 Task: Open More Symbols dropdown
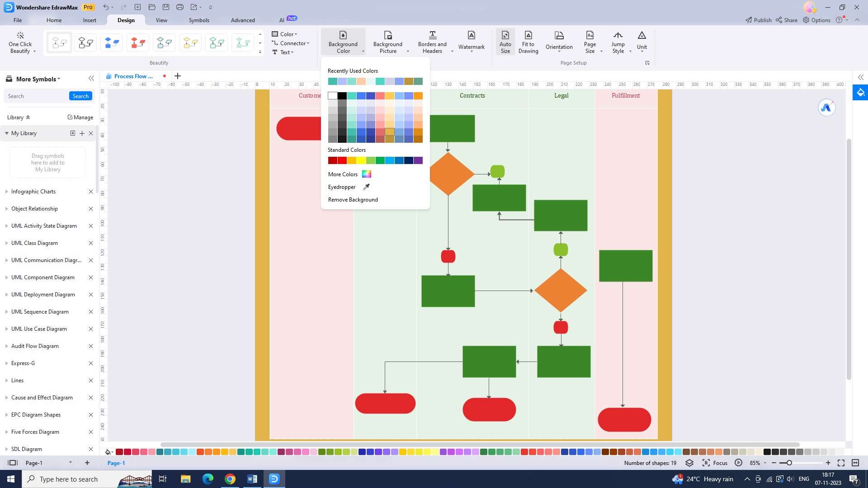[38, 79]
